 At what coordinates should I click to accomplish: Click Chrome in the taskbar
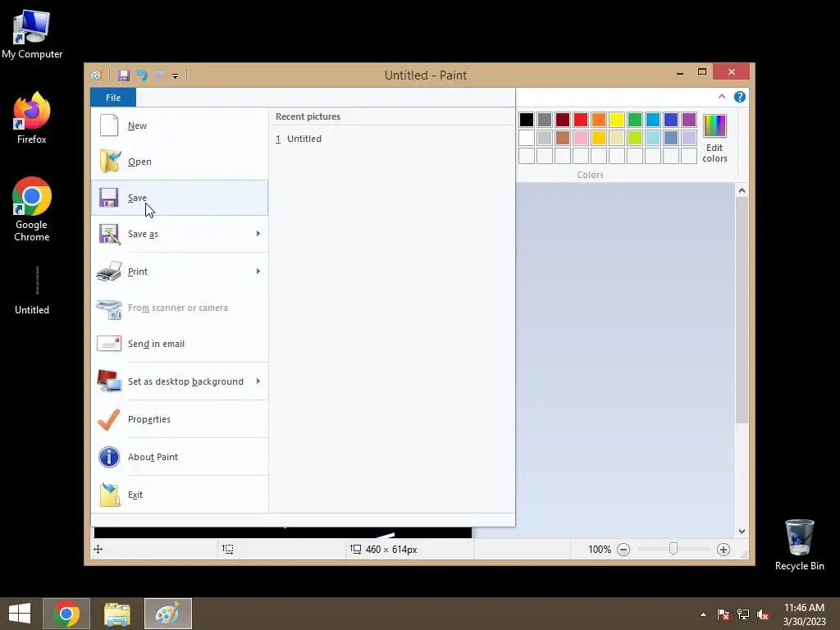(66, 614)
